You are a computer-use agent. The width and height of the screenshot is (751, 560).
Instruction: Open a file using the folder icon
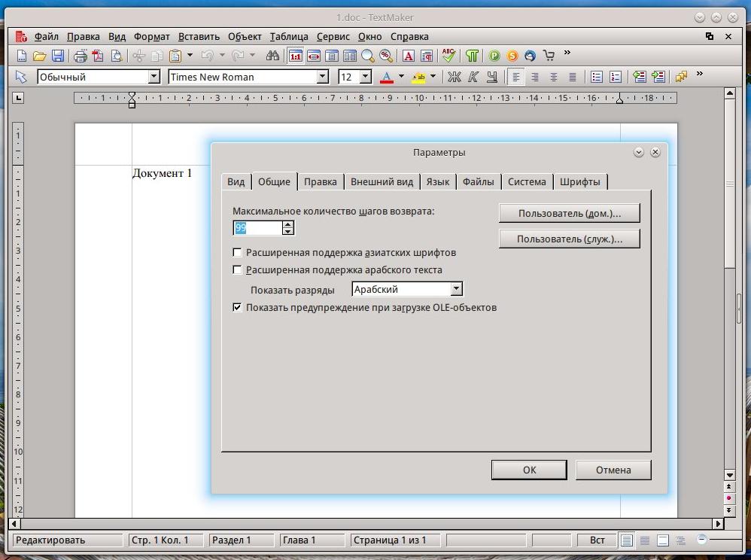pos(39,56)
